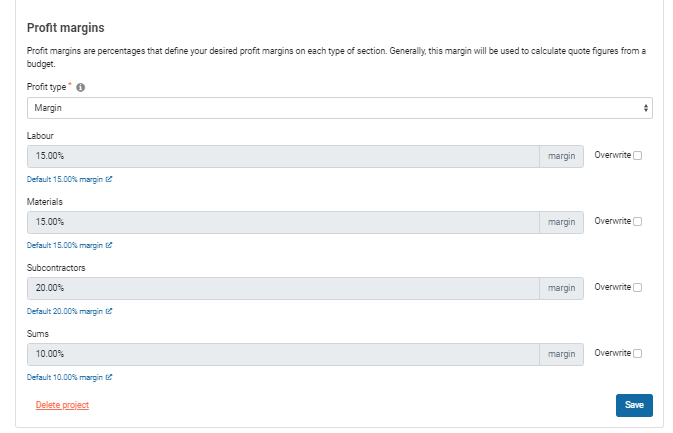Viewport: 673px width, 433px height.
Task: Click the Profit type info icon
Action: click(x=80, y=87)
